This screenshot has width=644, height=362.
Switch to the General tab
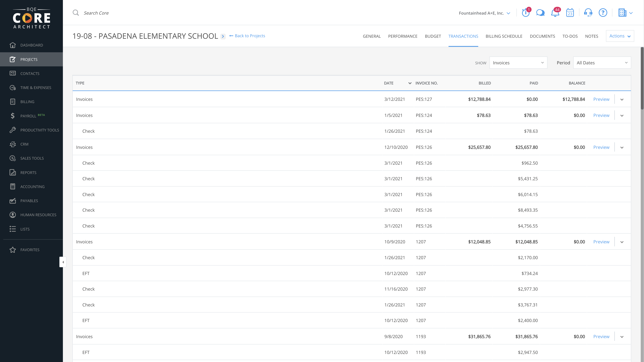(x=372, y=36)
